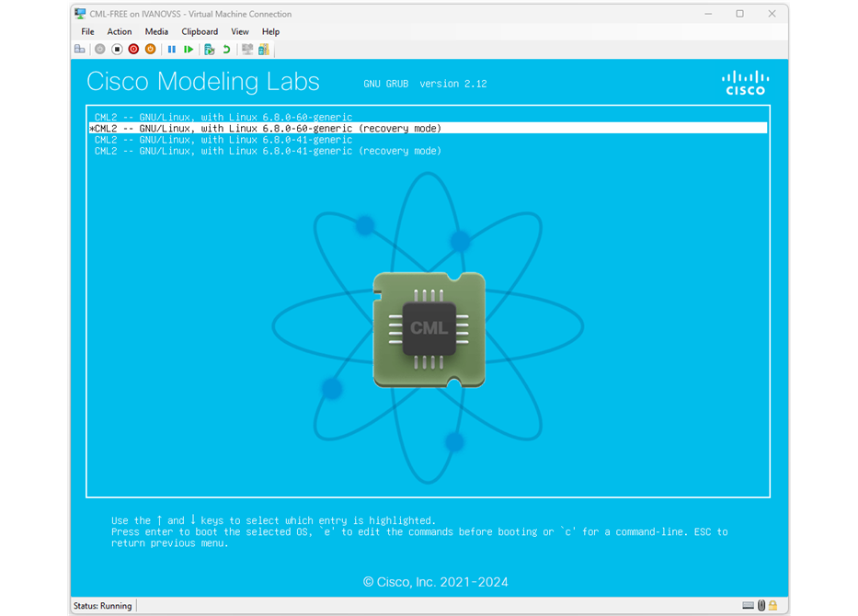Turn off the VM with the black stop icon

pyautogui.click(x=117, y=50)
